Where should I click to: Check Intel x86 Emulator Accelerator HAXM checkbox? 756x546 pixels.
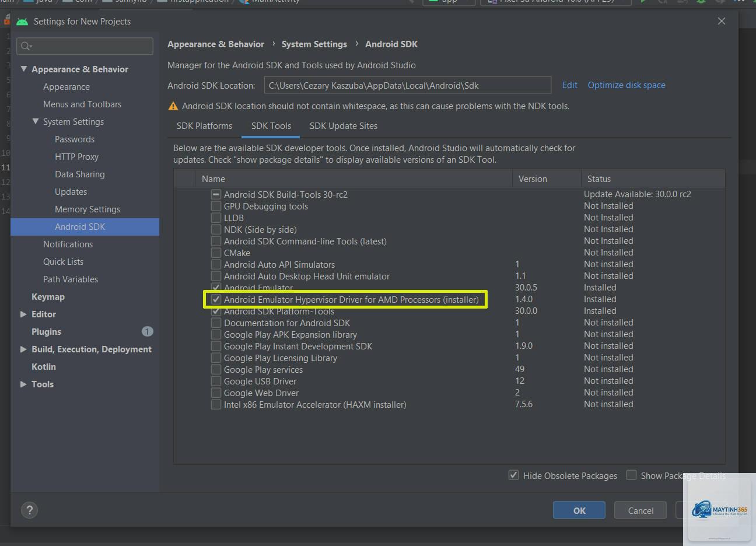(216, 404)
